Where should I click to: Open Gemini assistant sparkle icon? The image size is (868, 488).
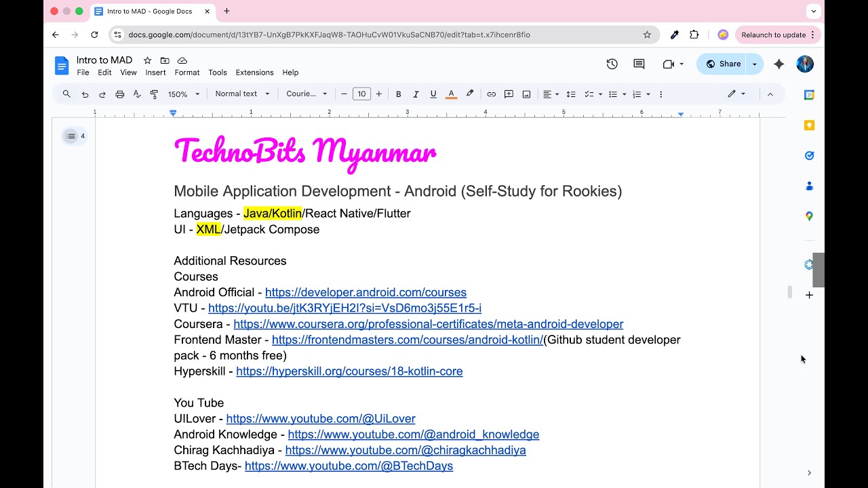click(778, 64)
